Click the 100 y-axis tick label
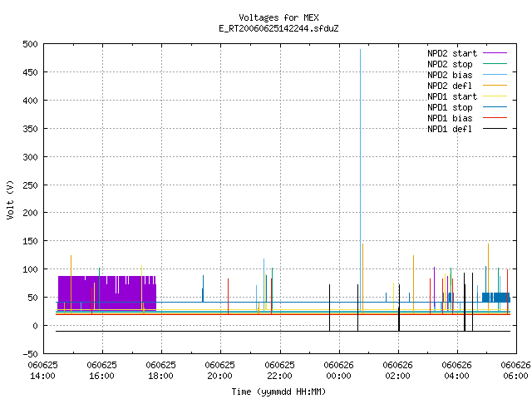 30,269
